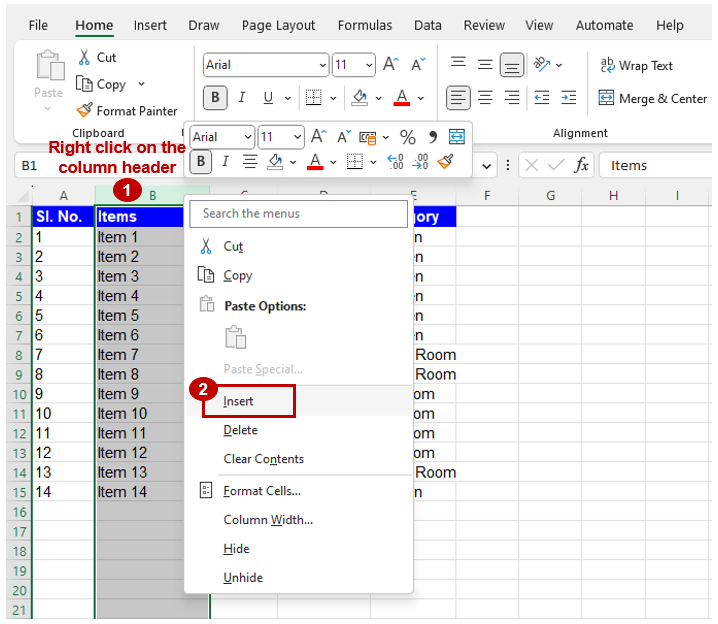The image size is (718, 624).
Task: Choose Copy from the context menu
Action: click(x=299, y=275)
